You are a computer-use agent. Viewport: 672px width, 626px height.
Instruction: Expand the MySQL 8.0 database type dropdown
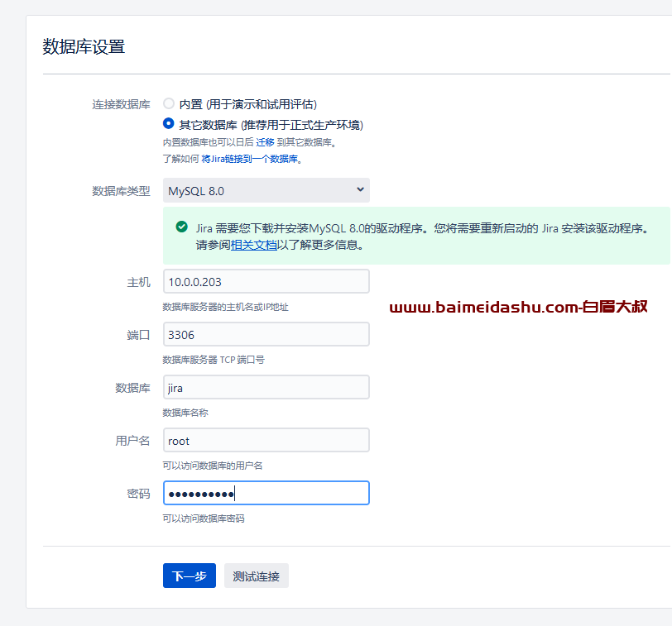tap(266, 190)
